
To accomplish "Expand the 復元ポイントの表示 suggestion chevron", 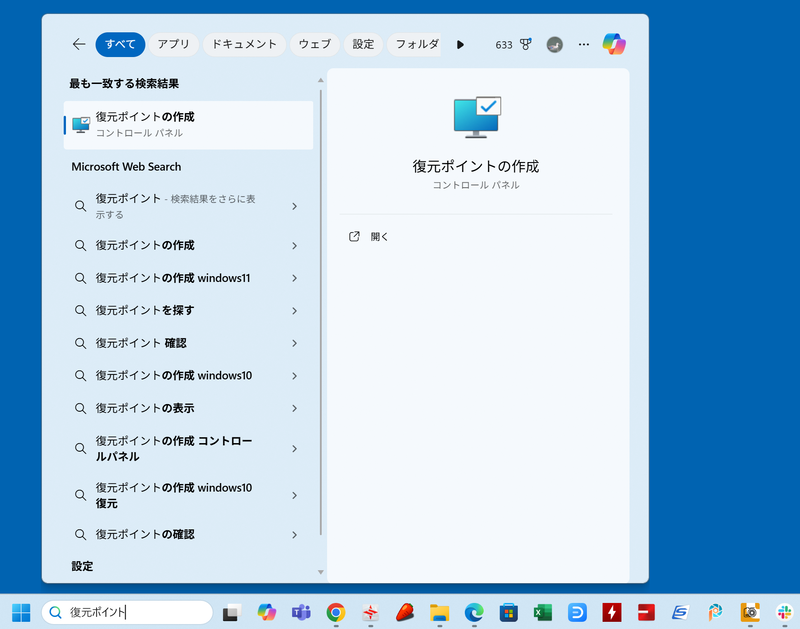I will pyautogui.click(x=294, y=408).
